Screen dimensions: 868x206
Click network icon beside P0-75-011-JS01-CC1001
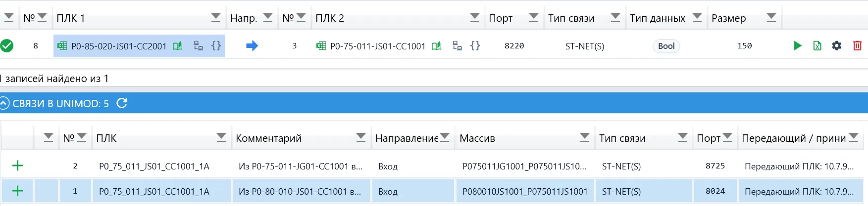coord(458,46)
